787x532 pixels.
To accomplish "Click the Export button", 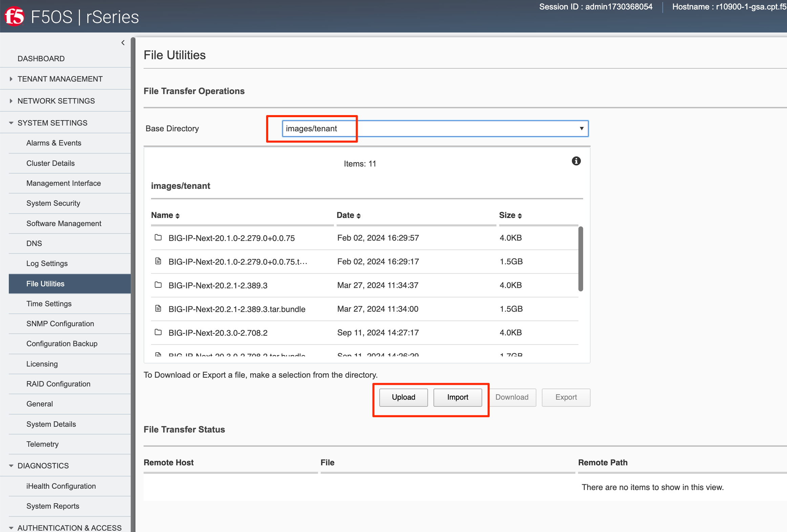I will 566,397.
